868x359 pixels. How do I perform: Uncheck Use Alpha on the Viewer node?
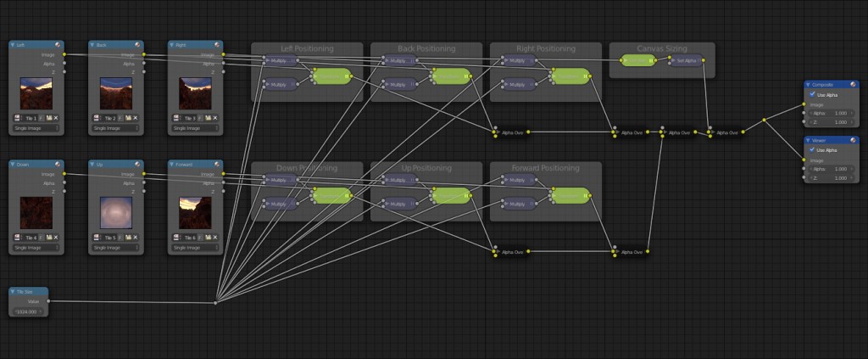[x=814, y=150]
